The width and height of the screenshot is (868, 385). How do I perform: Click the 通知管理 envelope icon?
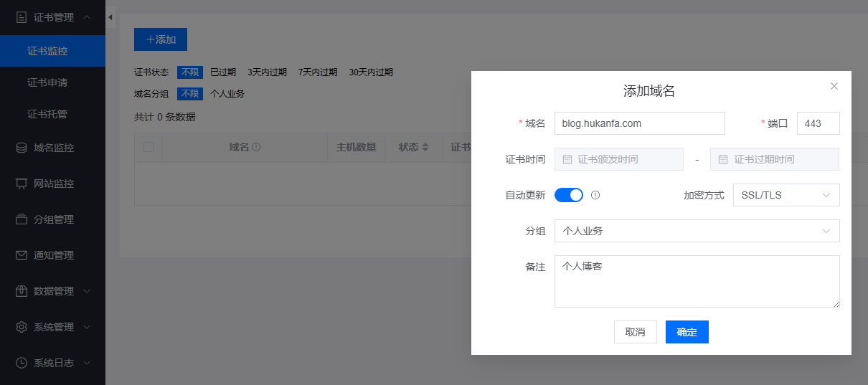(22, 255)
